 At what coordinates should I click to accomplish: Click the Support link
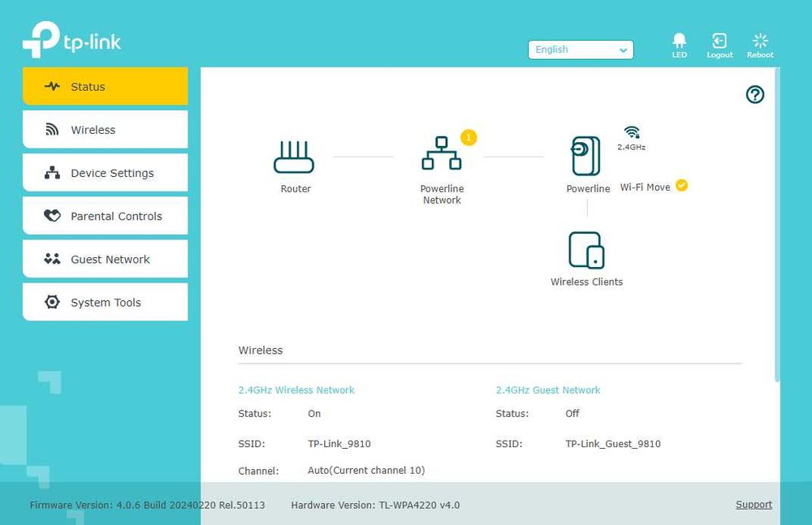(x=754, y=504)
